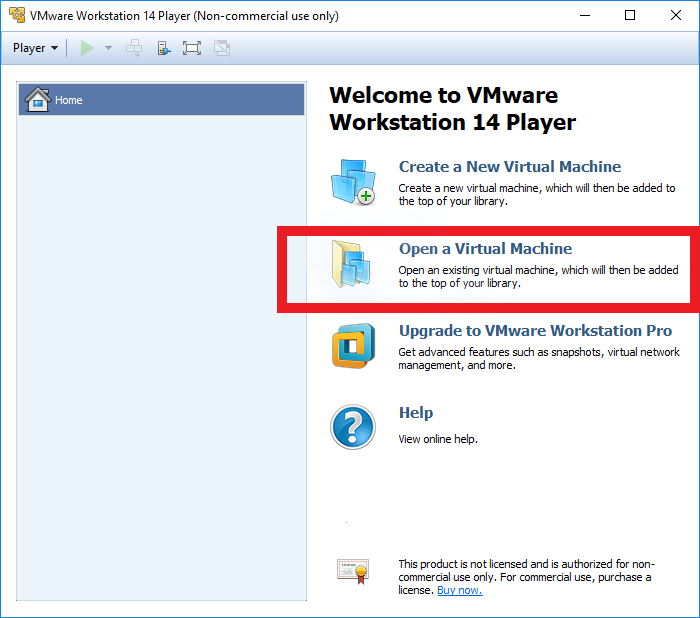Expand the power options arrow beside play
700x618 pixels.
tap(108, 48)
